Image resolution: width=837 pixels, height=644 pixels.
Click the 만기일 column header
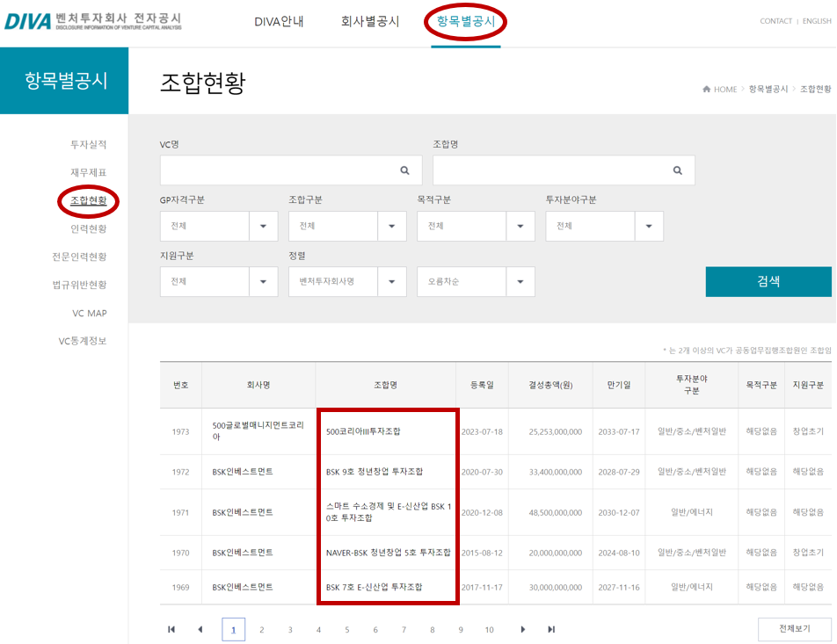pos(619,385)
